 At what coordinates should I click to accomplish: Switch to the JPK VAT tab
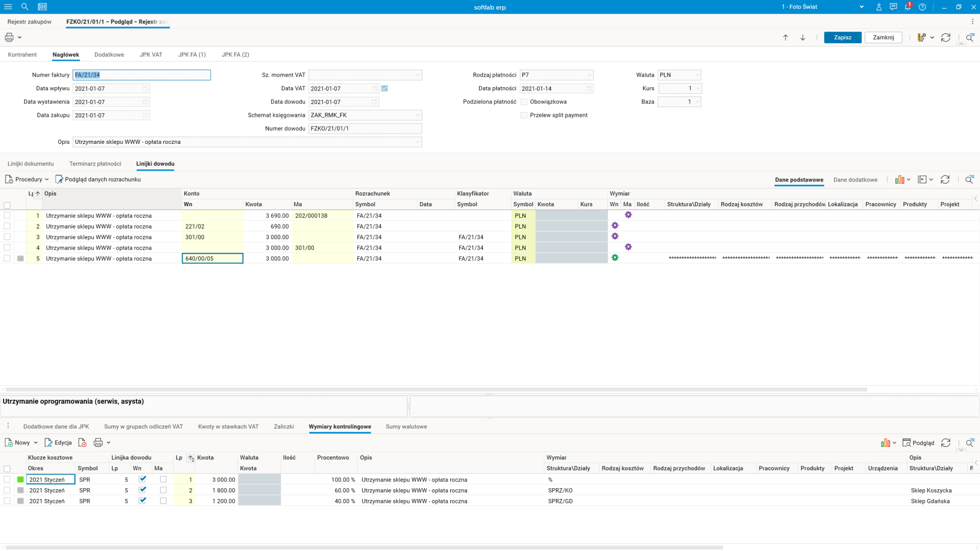coord(151,55)
